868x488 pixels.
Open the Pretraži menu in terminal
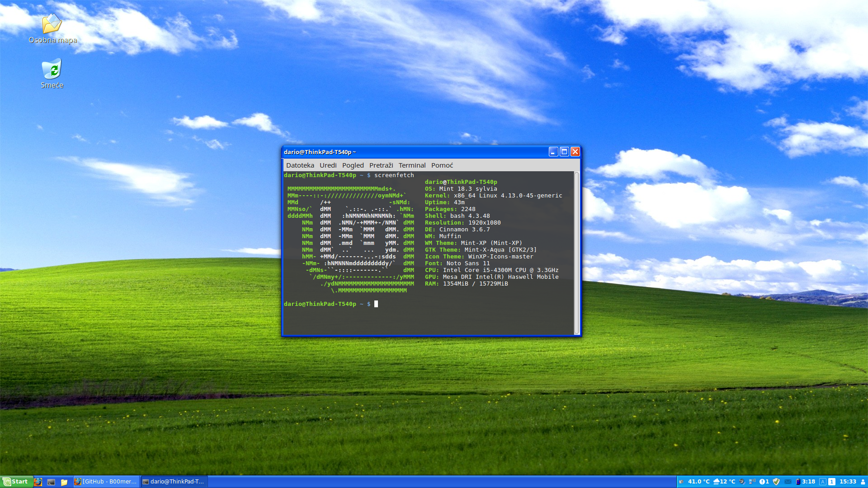[x=381, y=165]
